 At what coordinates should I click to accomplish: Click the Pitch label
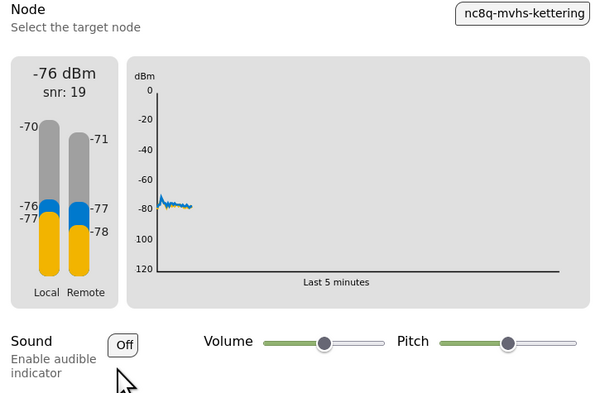(412, 341)
